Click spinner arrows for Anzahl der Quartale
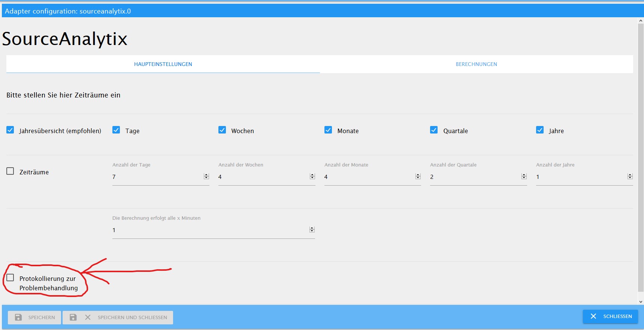644x330 pixels. 524,176
